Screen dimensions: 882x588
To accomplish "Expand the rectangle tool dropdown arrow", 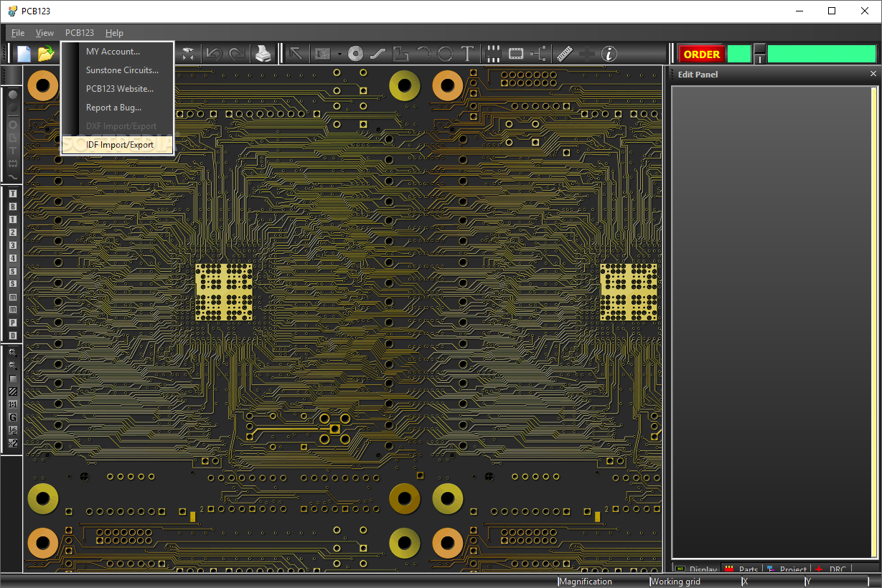I will tap(339, 54).
